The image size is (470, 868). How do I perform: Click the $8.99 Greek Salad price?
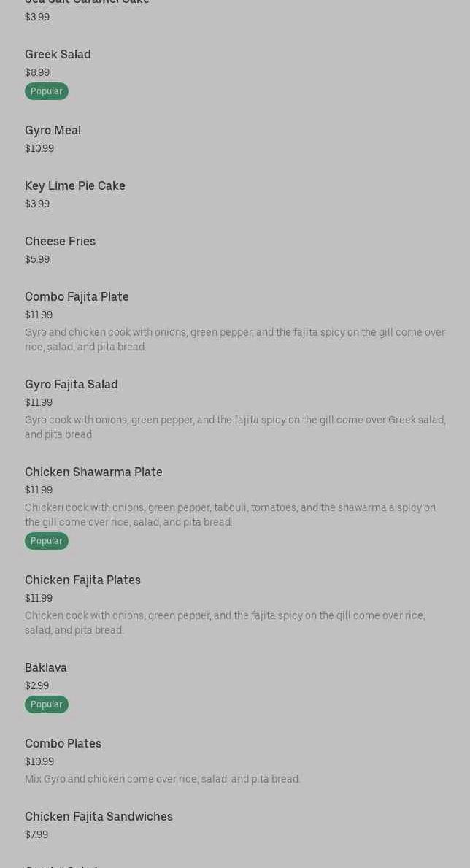pos(37,73)
